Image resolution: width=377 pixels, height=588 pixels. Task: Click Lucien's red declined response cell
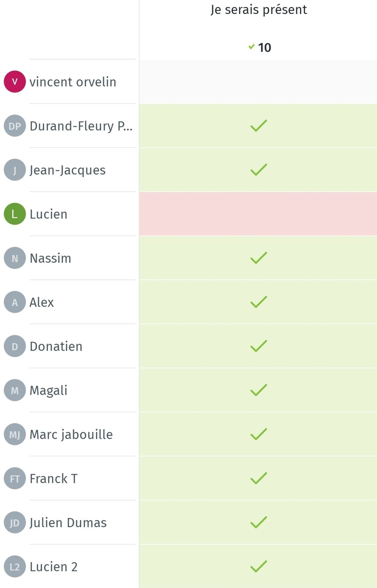(258, 214)
